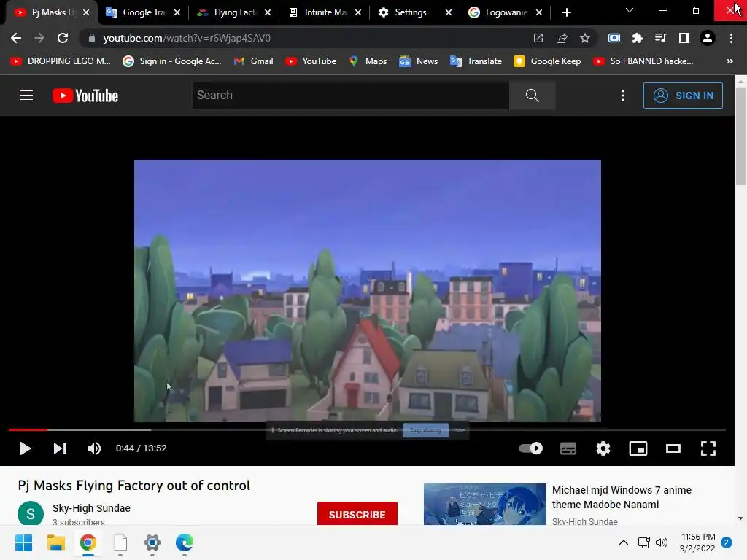The image size is (747, 560).
Task: Open the DROPPING LEGO M... bookmark
Action: [61, 61]
